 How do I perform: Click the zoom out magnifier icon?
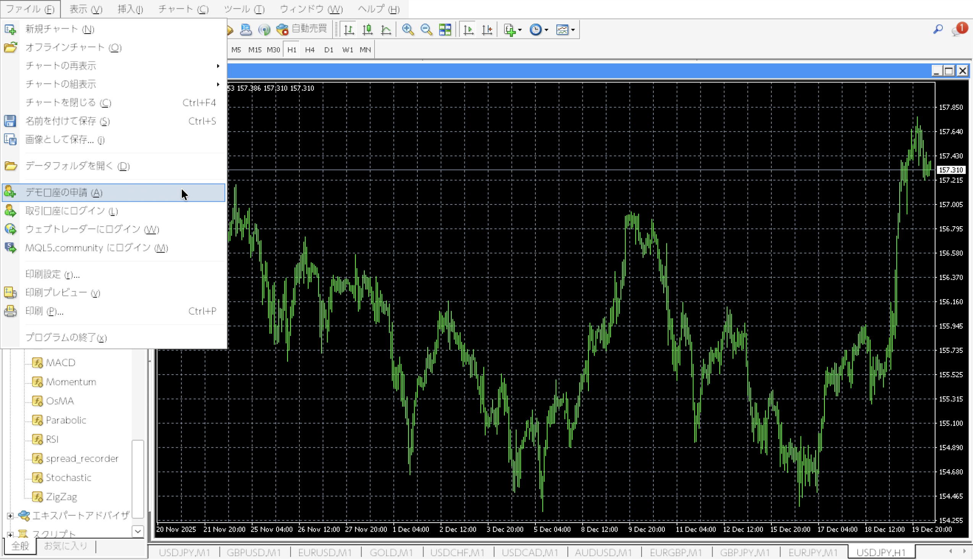426,30
